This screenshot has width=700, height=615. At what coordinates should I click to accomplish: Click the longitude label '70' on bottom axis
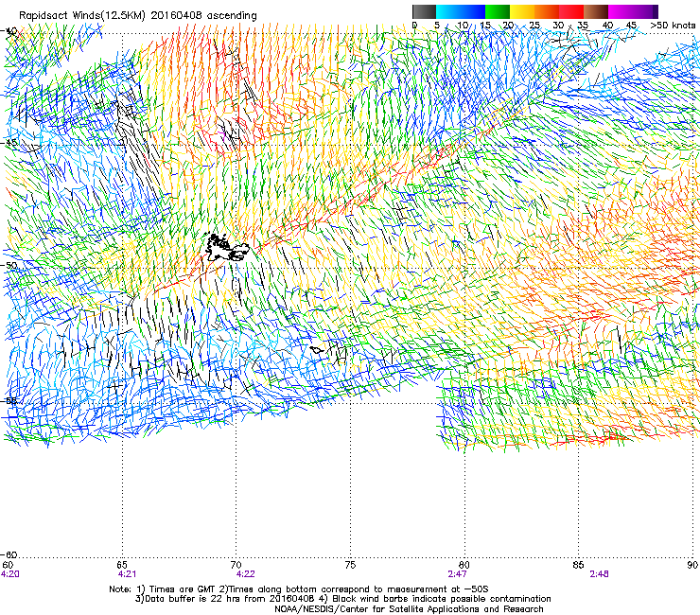(x=236, y=565)
